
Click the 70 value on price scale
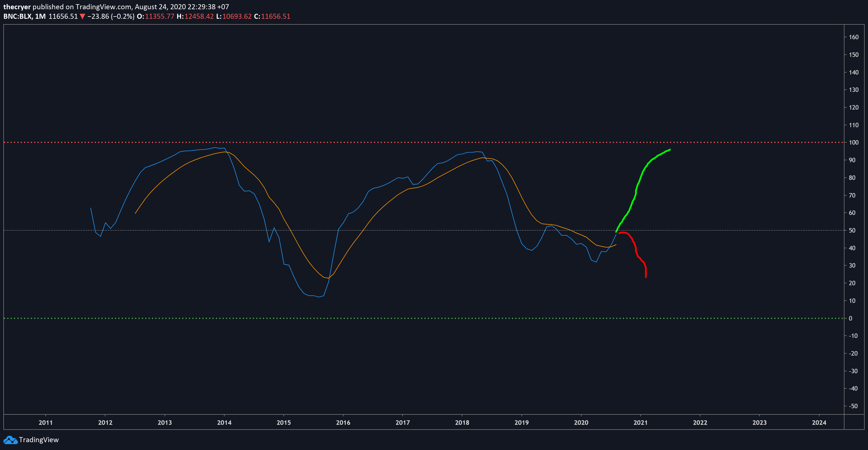coord(852,195)
